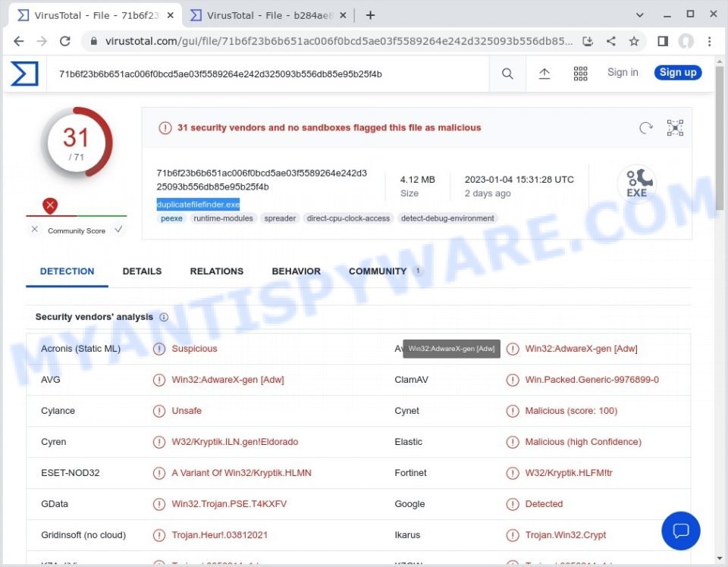Image resolution: width=728 pixels, height=567 pixels.
Task: Open the search magnifier icon
Action: pos(507,74)
